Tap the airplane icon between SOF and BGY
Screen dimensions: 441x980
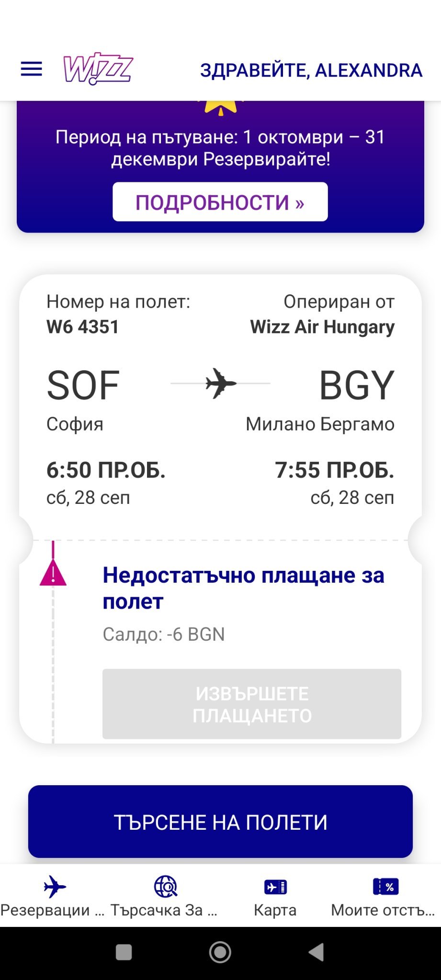pos(221,383)
